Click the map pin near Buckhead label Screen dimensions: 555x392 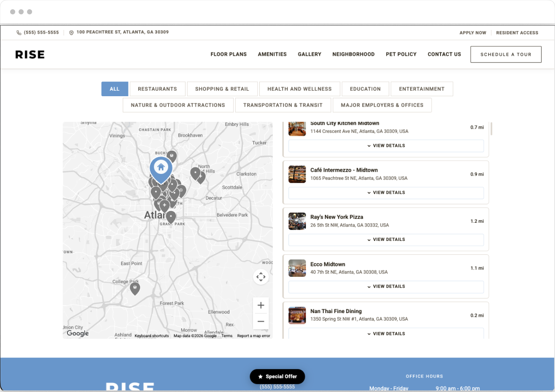pos(171,156)
